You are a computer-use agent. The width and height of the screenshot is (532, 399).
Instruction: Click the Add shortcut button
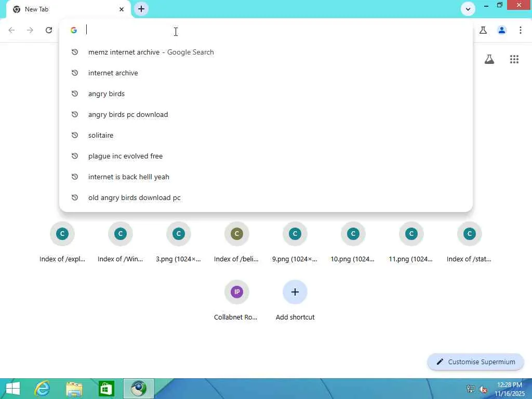pos(295,301)
